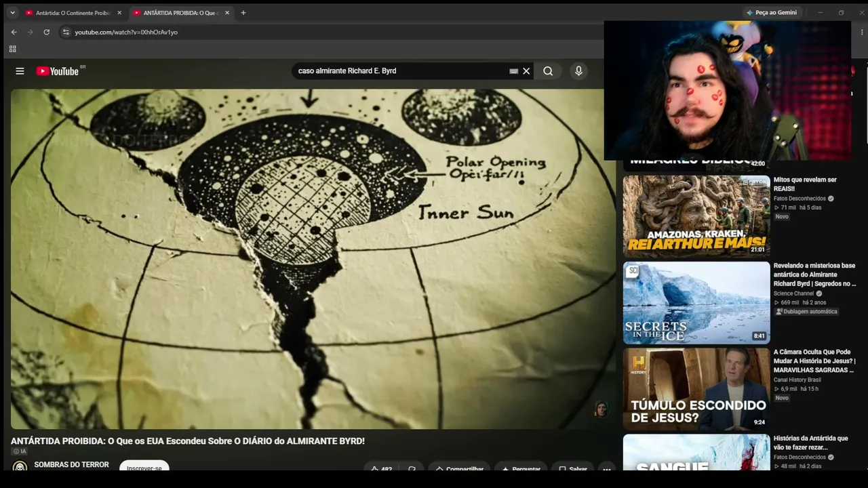The width and height of the screenshot is (868, 488).
Task: Click the video title 'ANTÁRTIDA PROIBIDA' heading
Action: coord(188,441)
